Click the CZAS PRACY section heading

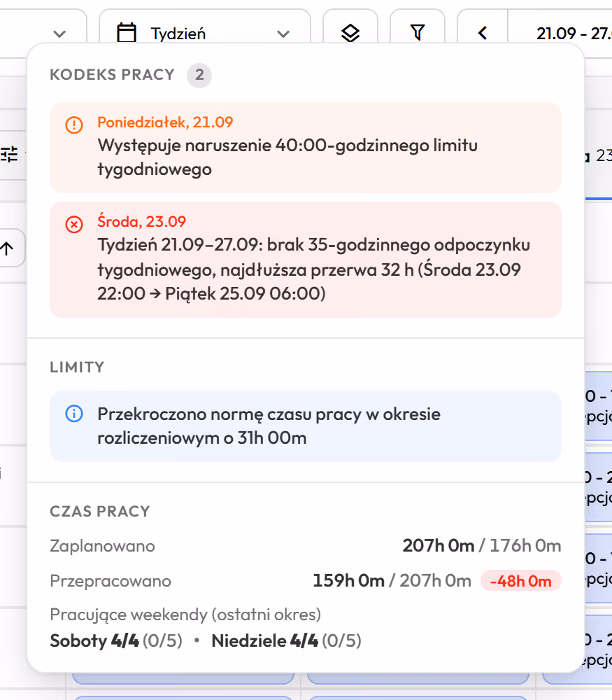tap(100, 511)
